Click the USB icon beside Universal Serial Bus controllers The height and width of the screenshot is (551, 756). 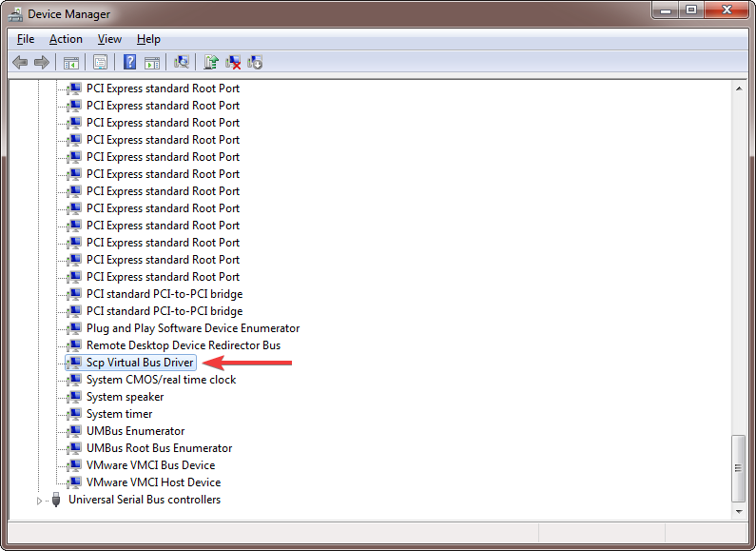[56, 500]
